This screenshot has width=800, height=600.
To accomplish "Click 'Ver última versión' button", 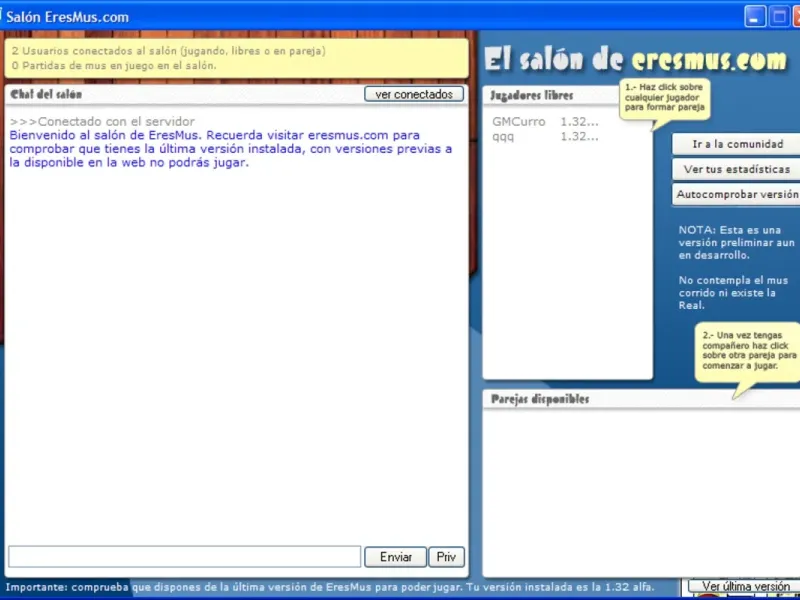I will click(x=745, y=586).
